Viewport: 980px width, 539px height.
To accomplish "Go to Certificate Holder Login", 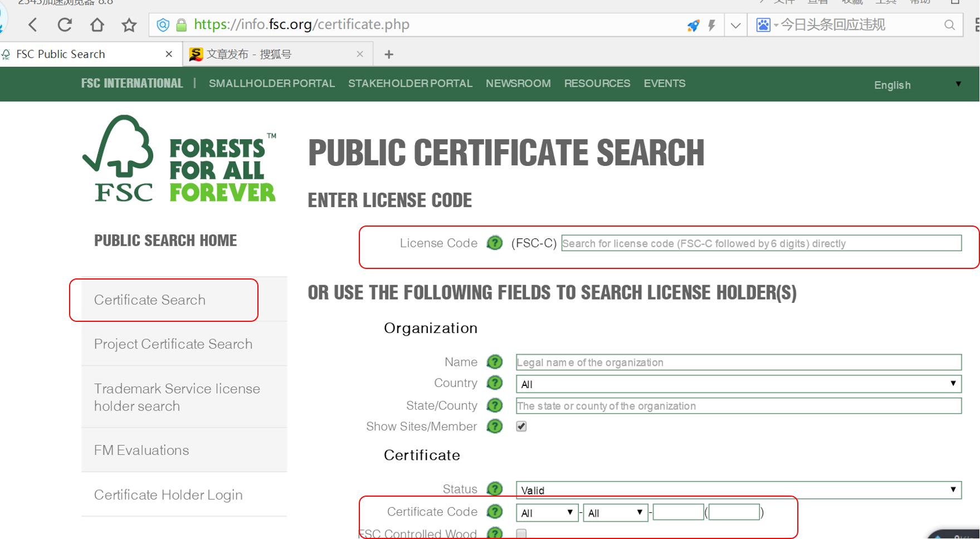I will (168, 495).
